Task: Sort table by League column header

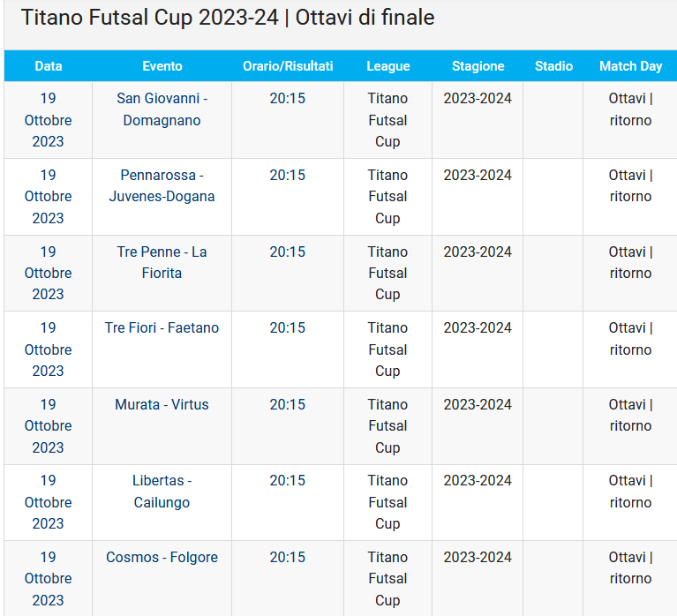Action: [387, 66]
